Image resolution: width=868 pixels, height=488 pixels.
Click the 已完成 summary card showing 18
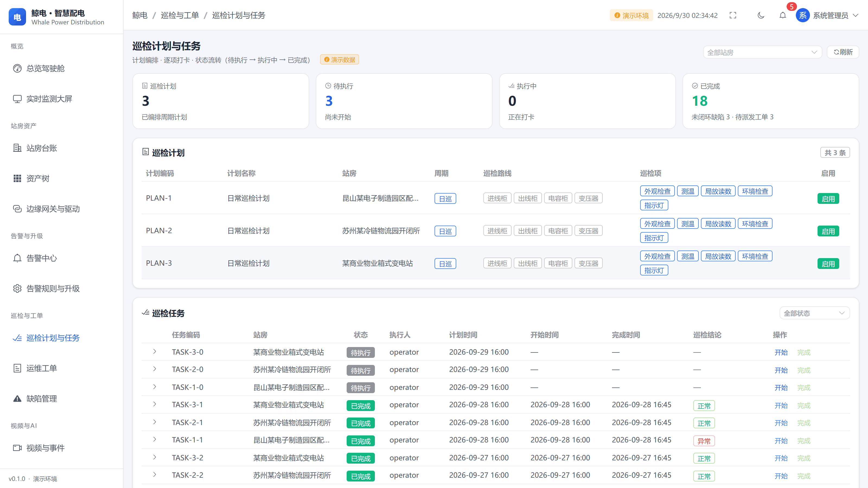click(771, 101)
